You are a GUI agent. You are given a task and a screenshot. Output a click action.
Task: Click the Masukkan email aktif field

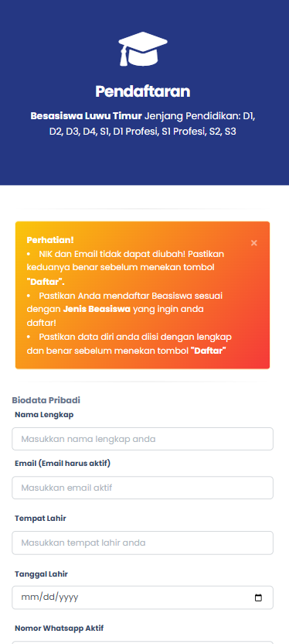tap(143, 488)
